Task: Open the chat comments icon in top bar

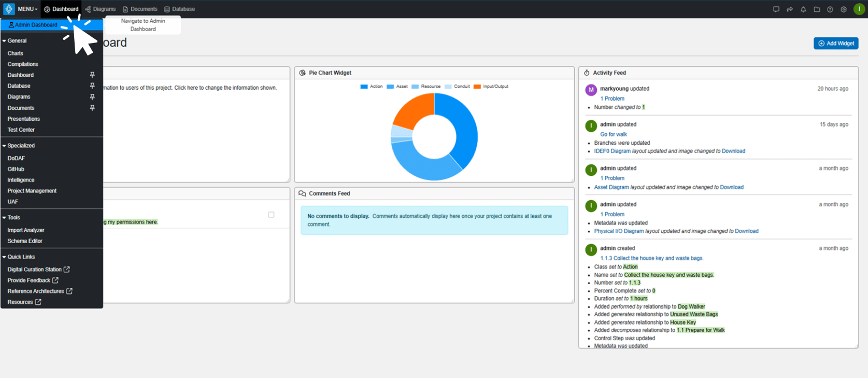Action: pos(776,9)
